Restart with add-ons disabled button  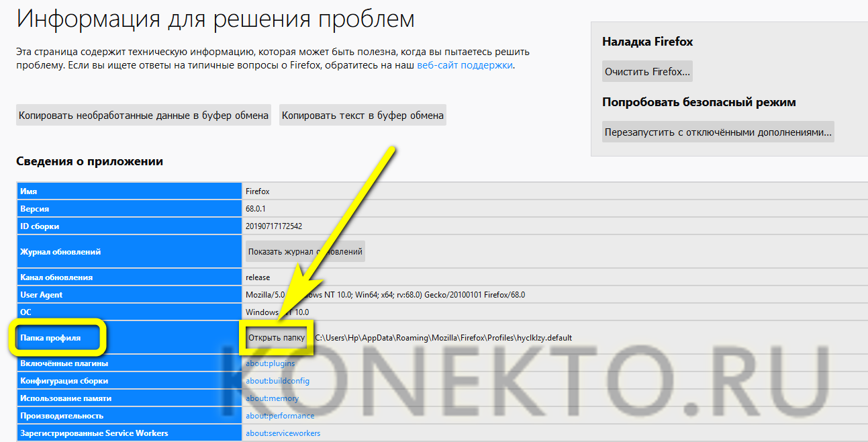718,132
